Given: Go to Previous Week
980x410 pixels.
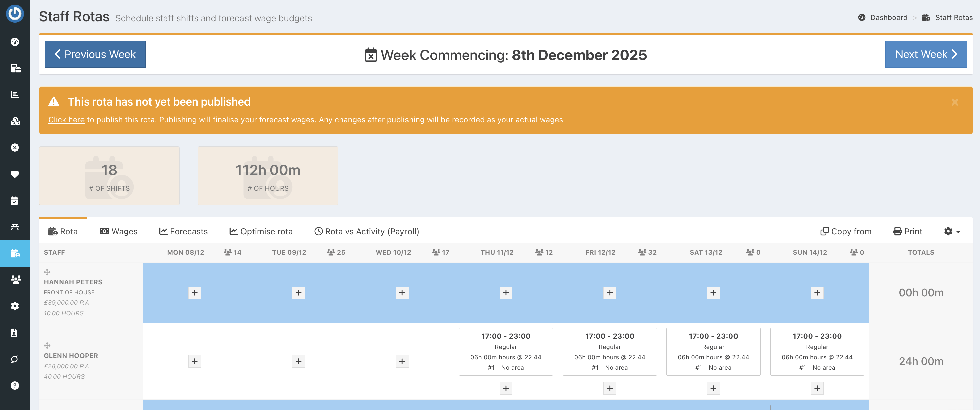Looking at the screenshot, I should 95,54.
